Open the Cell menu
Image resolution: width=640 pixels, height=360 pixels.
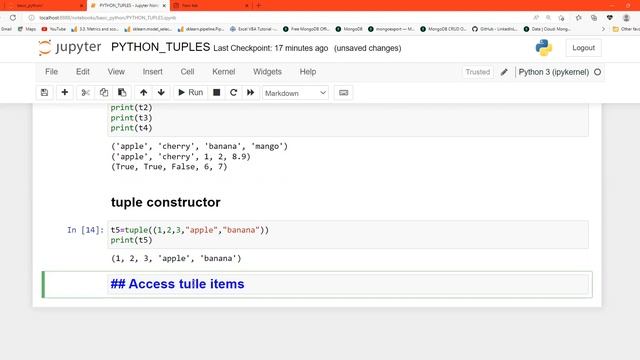(187, 72)
